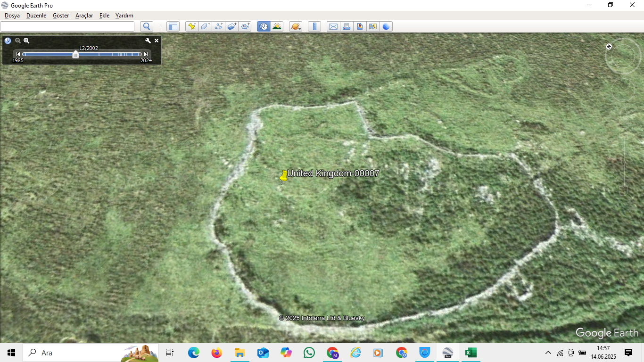
Task: Click the Print icon
Action: pos(347,26)
